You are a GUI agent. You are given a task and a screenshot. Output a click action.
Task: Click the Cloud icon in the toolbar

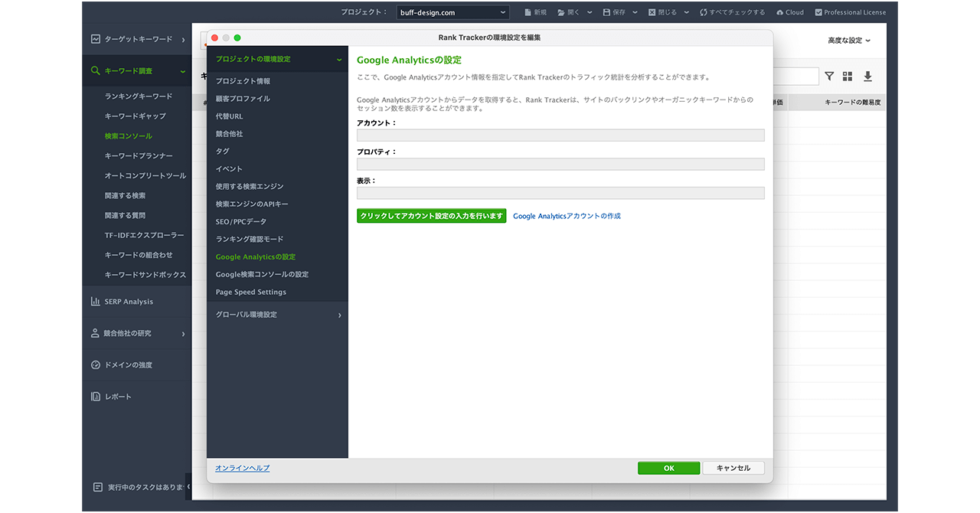pos(779,12)
